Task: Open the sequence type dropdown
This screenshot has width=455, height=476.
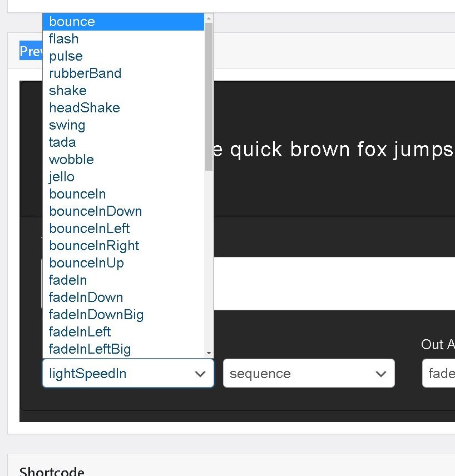Action: 309,373
